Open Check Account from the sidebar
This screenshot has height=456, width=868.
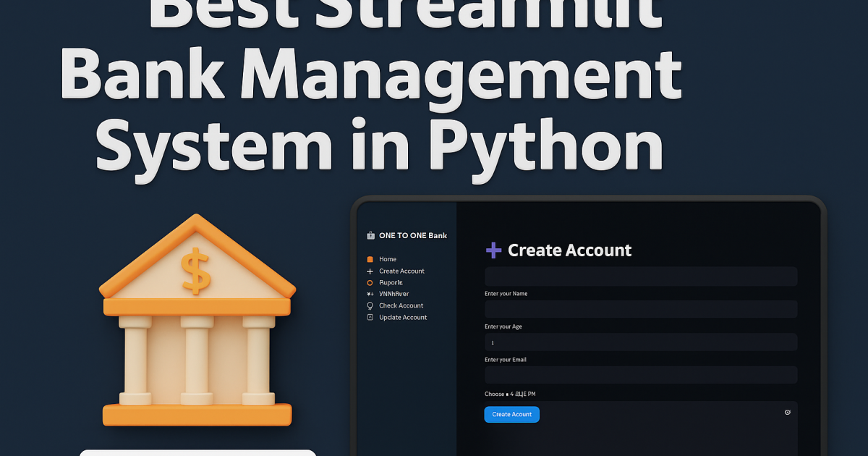tap(401, 305)
